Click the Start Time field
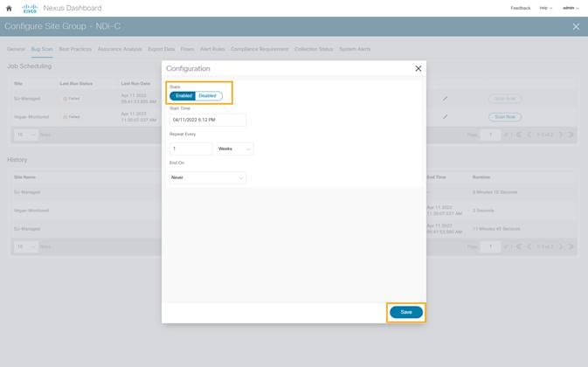This screenshot has width=588, height=367. coord(208,120)
